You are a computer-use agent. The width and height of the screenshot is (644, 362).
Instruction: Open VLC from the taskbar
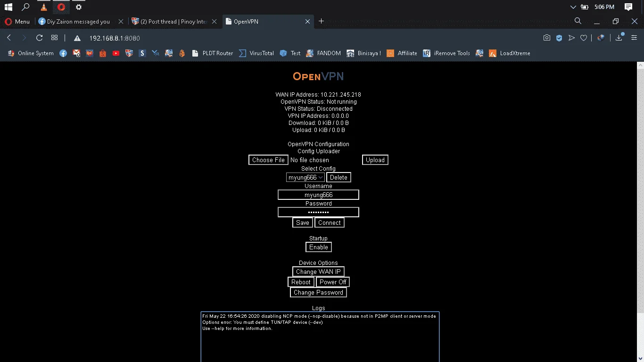43,7
